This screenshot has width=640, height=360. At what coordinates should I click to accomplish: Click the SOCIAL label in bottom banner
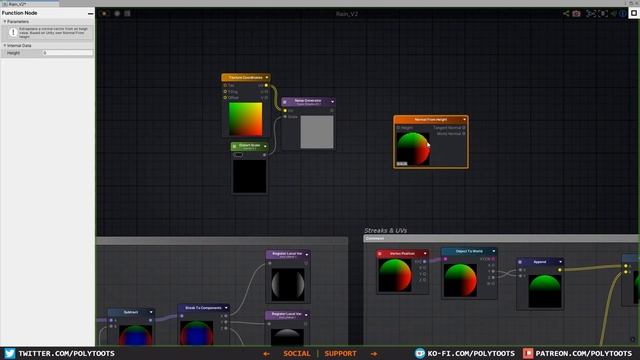[297, 354]
